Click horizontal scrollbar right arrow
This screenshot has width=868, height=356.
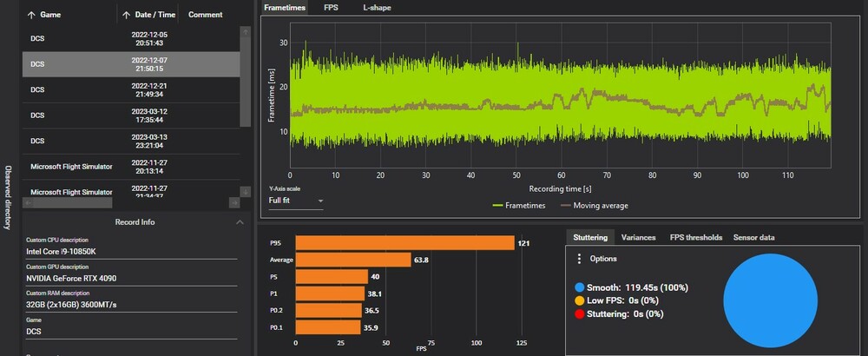coord(234,203)
